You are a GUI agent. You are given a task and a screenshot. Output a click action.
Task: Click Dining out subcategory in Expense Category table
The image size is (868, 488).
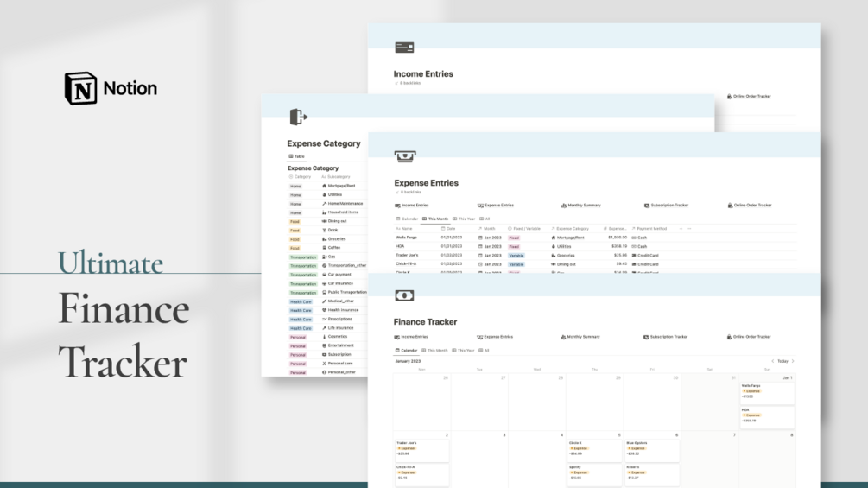click(334, 221)
